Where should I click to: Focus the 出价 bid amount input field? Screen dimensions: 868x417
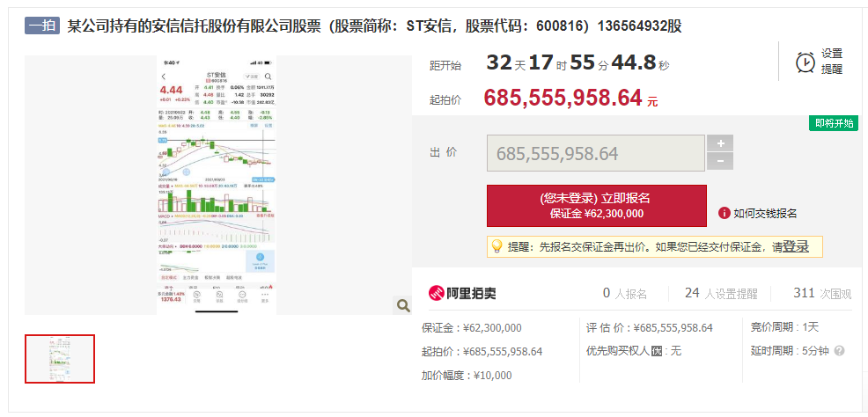click(x=596, y=153)
